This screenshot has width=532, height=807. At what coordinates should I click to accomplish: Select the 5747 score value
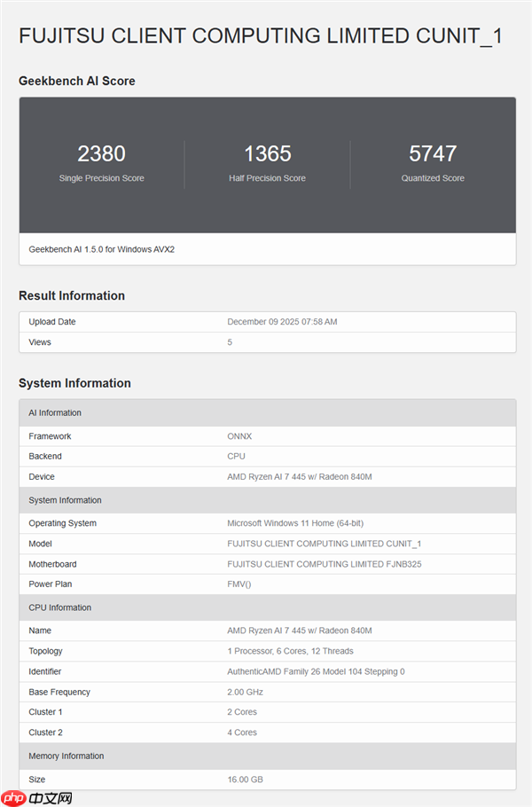pos(433,153)
